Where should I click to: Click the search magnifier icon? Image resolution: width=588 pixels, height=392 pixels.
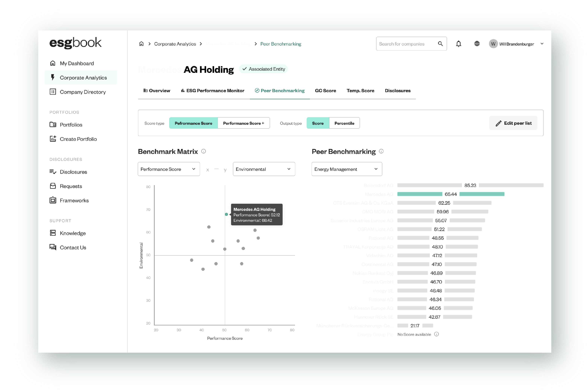pyautogui.click(x=440, y=44)
